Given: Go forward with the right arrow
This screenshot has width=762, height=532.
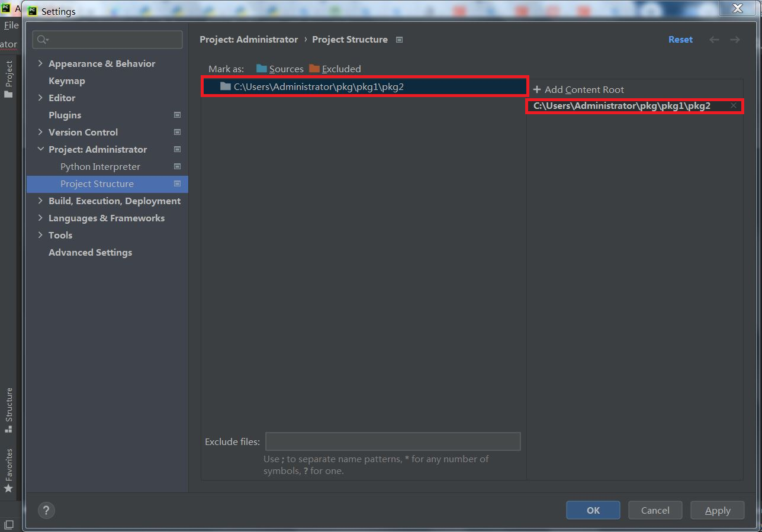Looking at the screenshot, I should click(735, 40).
